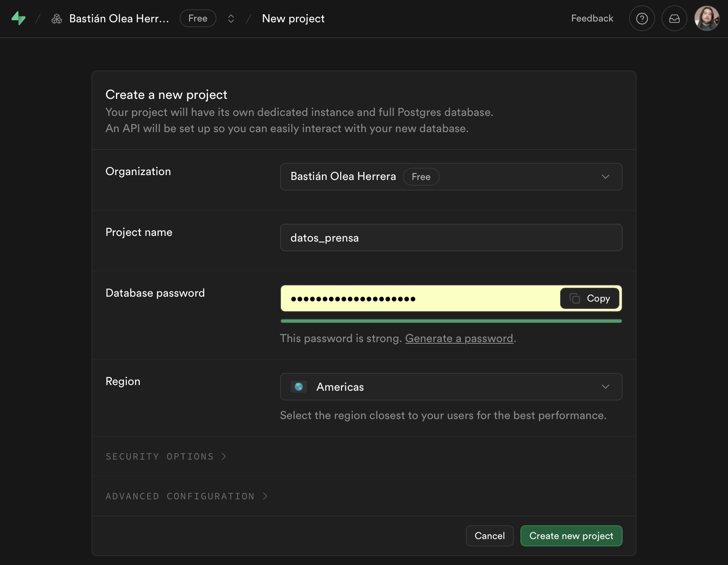Click the Generate a password link
This screenshot has width=728, height=565.
(459, 338)
